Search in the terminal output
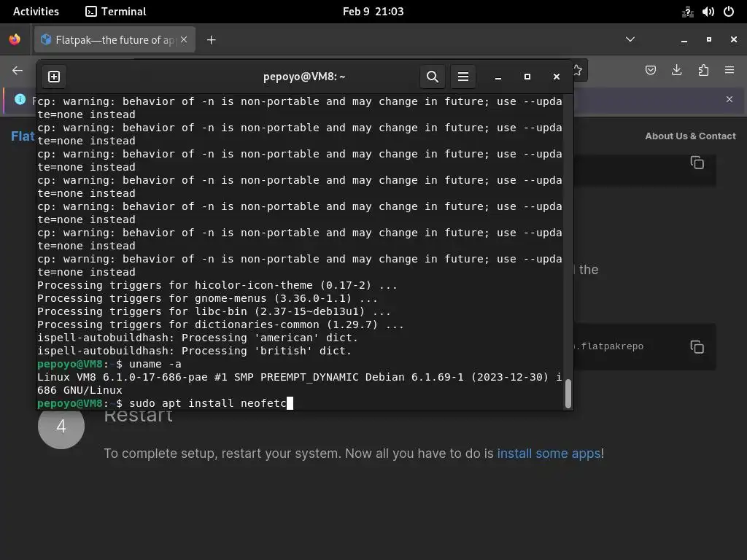Viewport: 747px width, 560px height. [432, 77]
